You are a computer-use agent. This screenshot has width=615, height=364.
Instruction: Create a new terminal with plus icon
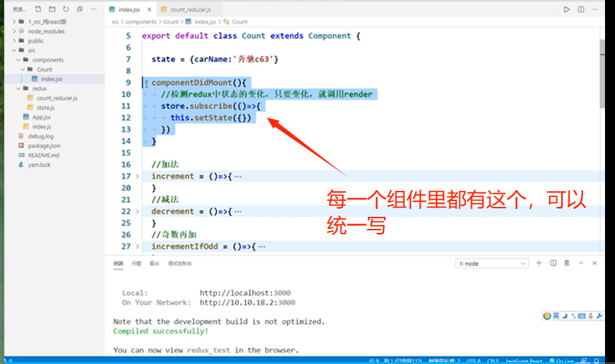[539, 263]
